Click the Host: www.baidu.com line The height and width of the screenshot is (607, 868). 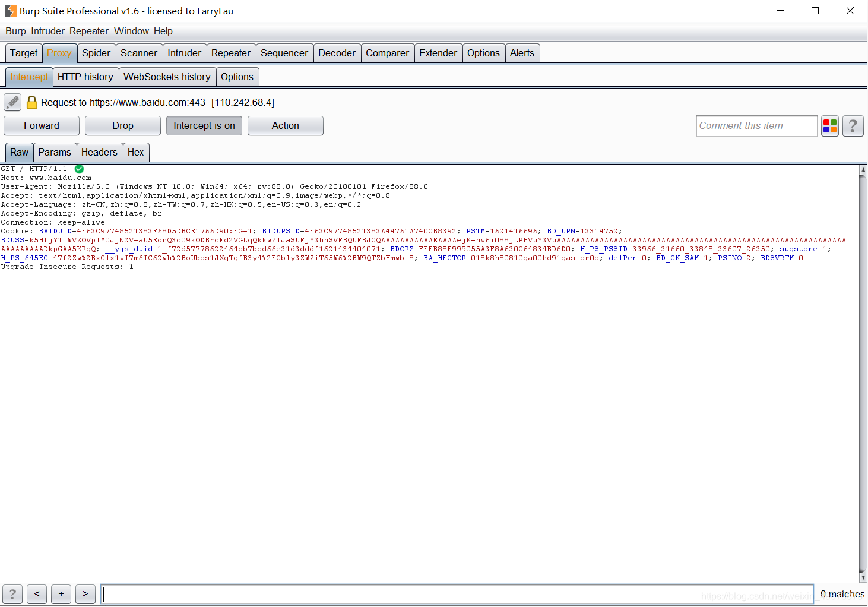point(46,178)
